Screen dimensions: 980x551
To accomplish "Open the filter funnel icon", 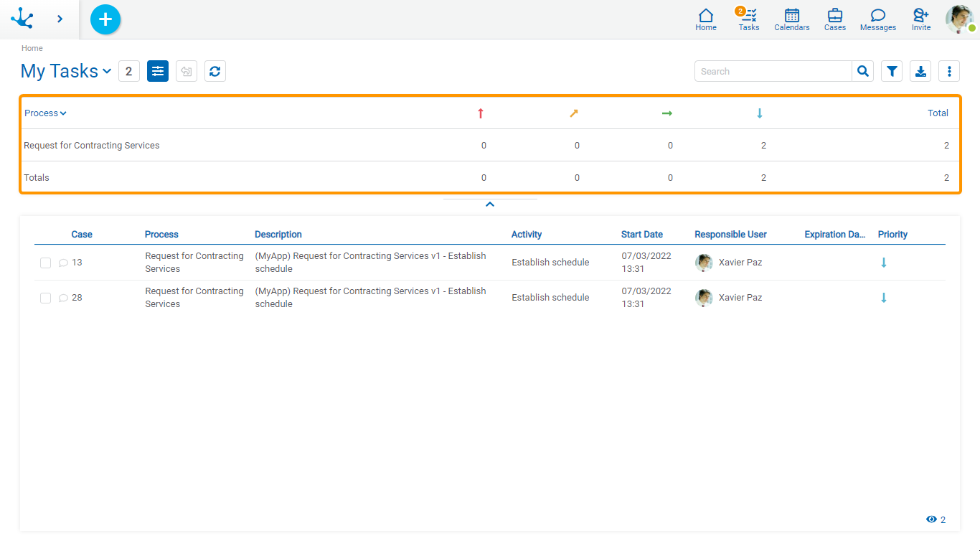I will click(x=892, y=71).
